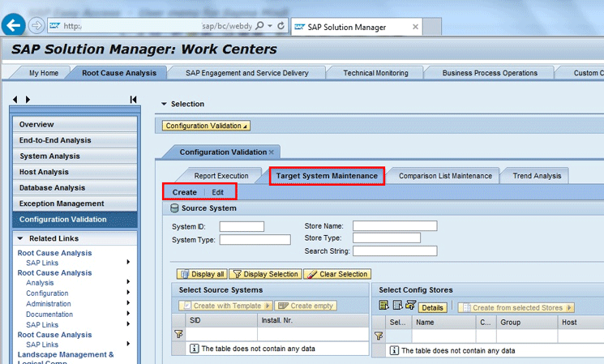Open a new browser tab
This screenshot has height=364, width=604.
click(432, 27)
